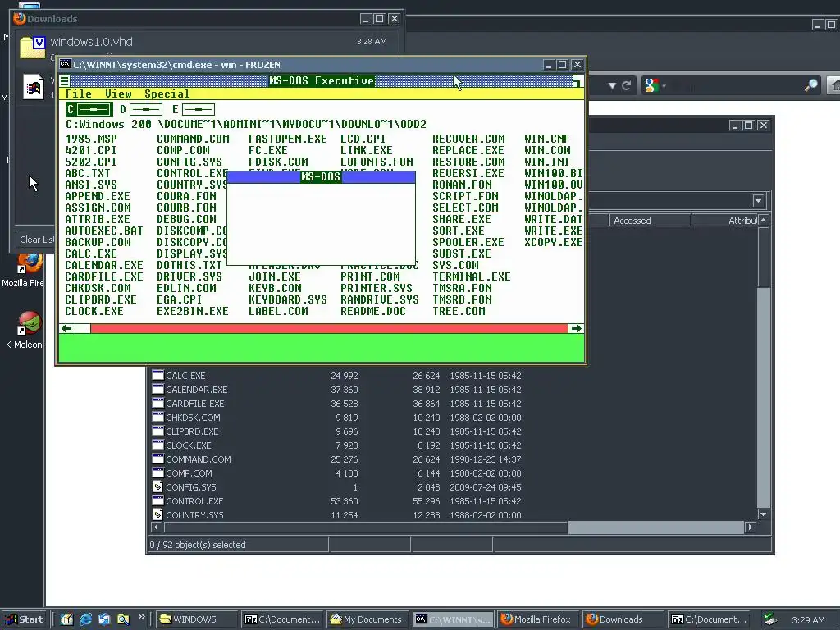
Task: Open Google search engine dropdown in Firefox
Action: [x=655, y=85]
